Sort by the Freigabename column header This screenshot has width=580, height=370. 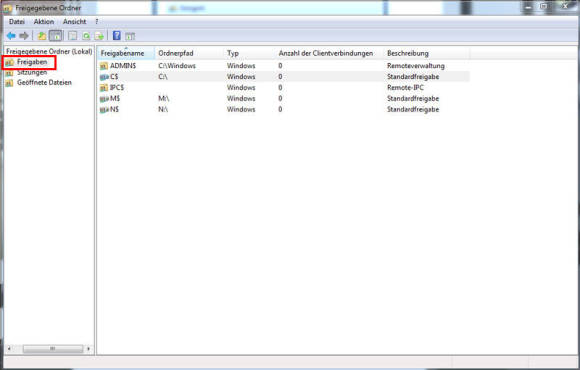(126, 53)
